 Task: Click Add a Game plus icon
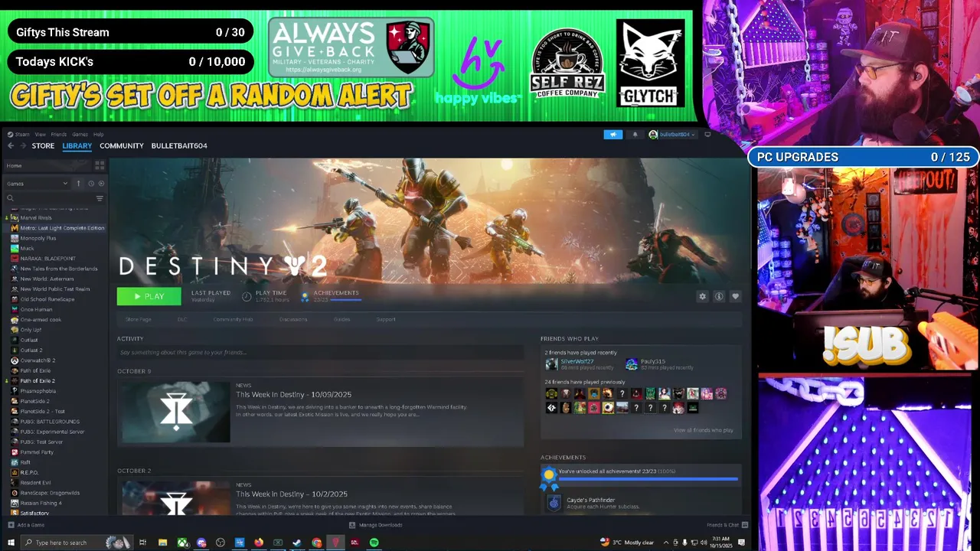coord(11,525)
